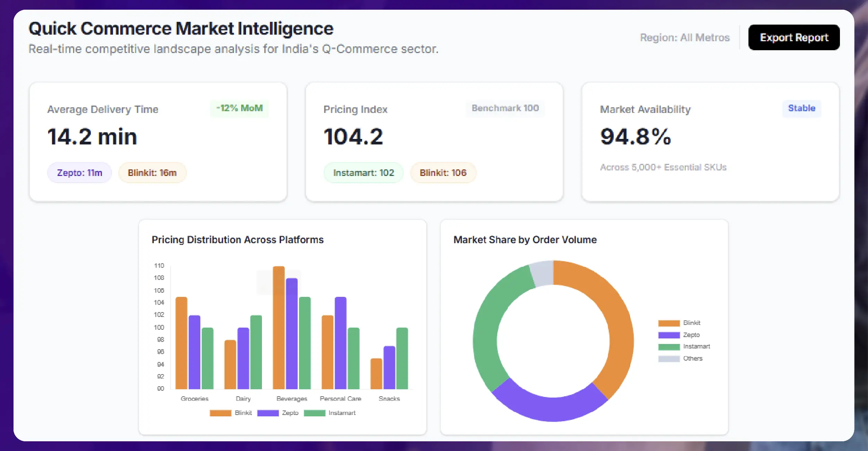
Task: Open the Region: All Metros selector
Action: tap(684, 37)
